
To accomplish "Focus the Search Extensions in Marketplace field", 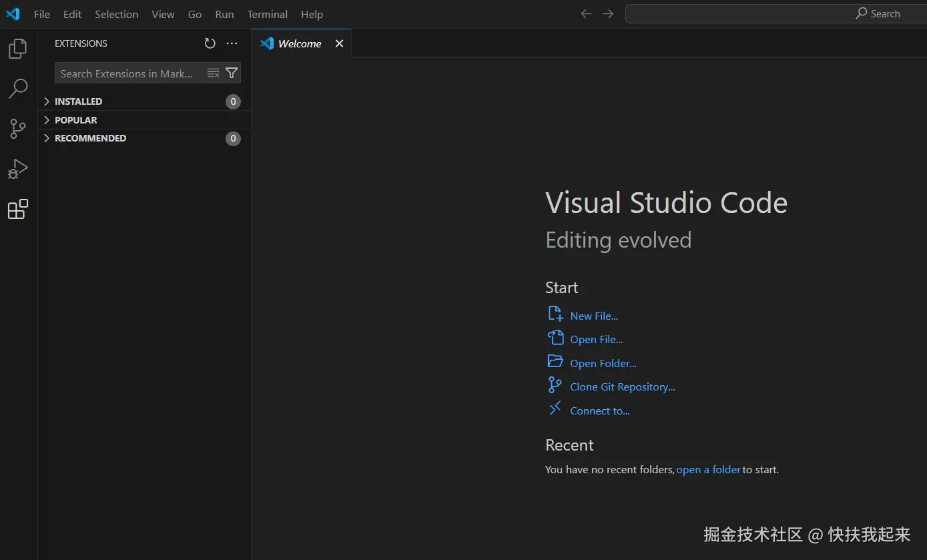I will (x=127, y=73).
